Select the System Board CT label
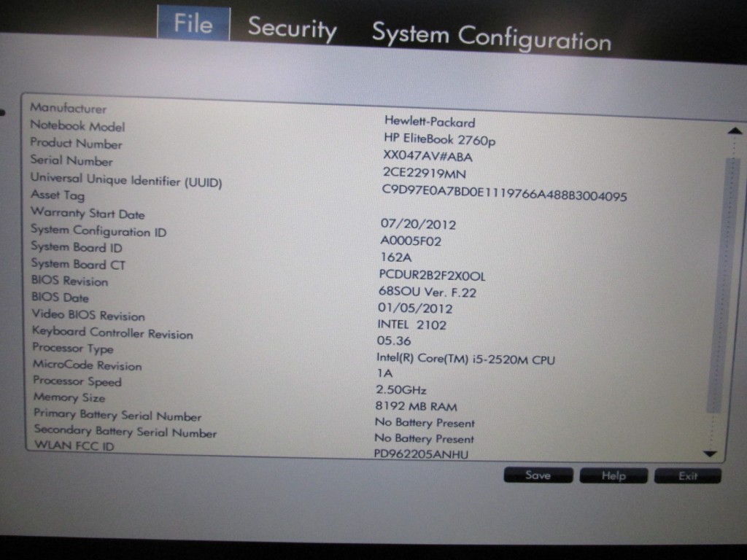This screenshot has height=560, width=747. [x=78, y=264]
